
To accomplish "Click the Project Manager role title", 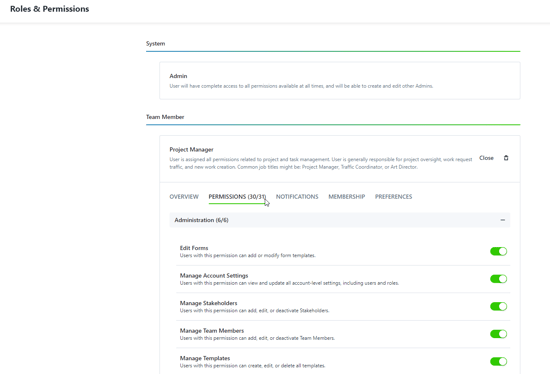I will [191, 149].
